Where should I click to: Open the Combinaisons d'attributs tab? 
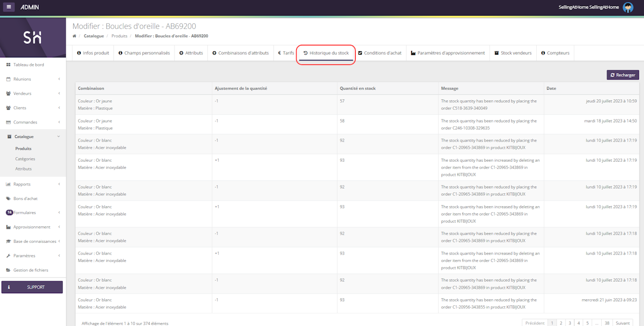point(240,53)
